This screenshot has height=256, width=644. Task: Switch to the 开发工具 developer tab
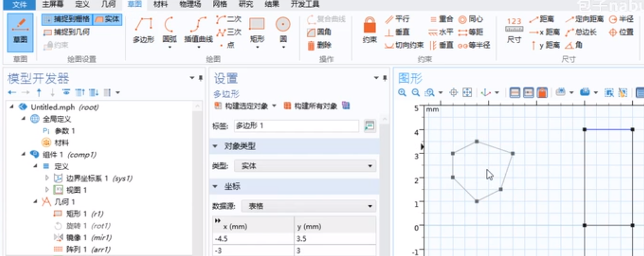(305, 4)
